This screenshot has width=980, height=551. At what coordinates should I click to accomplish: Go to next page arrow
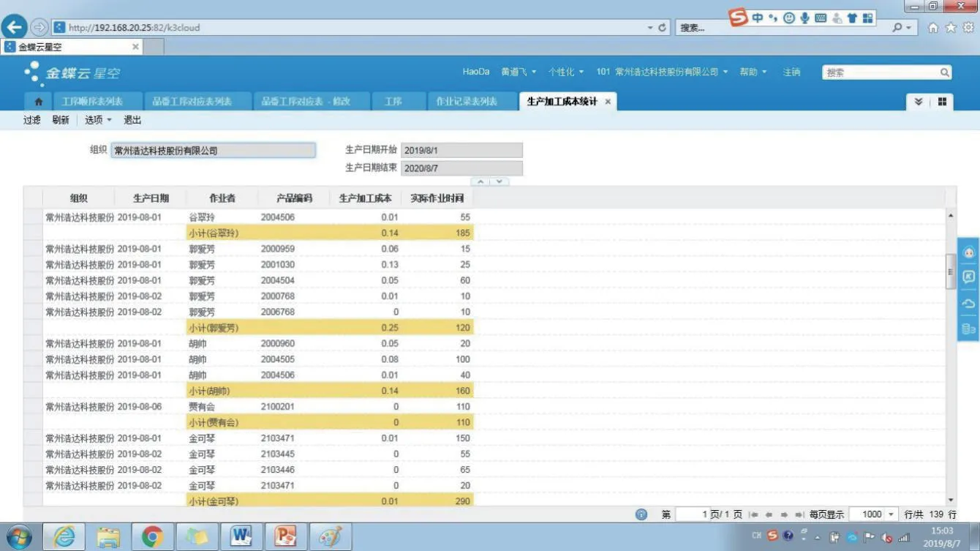coord(784,514)
